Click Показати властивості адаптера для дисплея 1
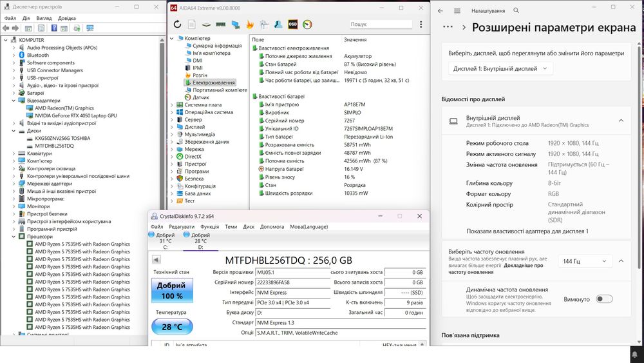644x363 pixels. click(x=527, y=231)
